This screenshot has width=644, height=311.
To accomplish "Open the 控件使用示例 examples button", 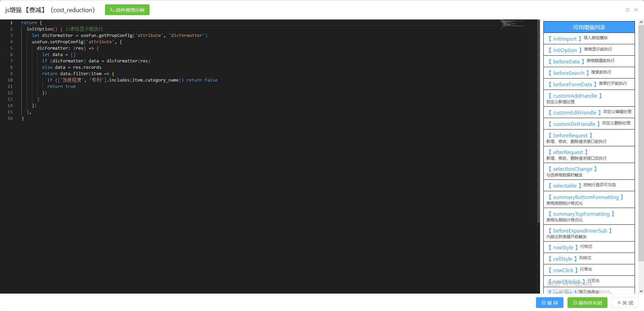I will coord(127,10).
